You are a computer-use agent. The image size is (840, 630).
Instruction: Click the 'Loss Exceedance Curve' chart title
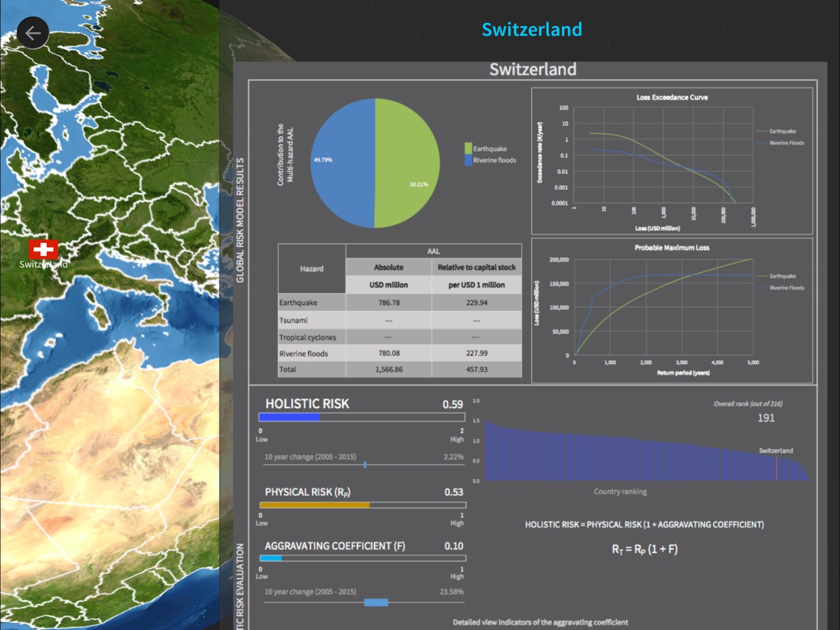tap(672, 97)
